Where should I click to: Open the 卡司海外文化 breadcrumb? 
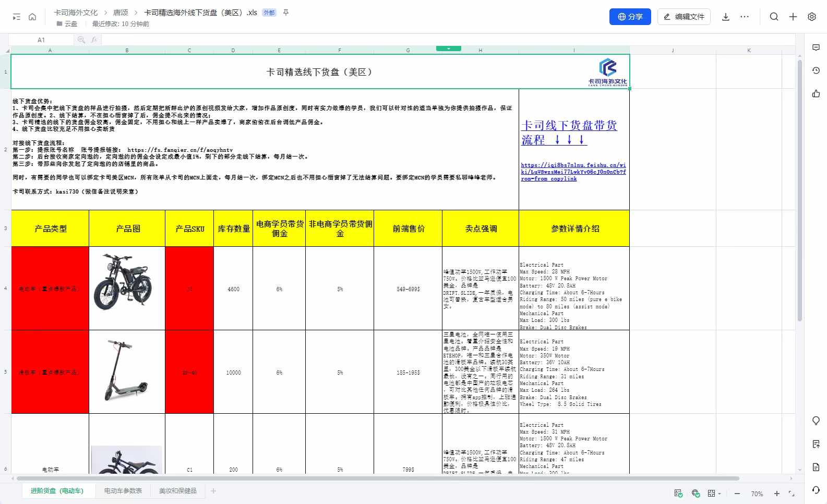(x=76, y=13)
